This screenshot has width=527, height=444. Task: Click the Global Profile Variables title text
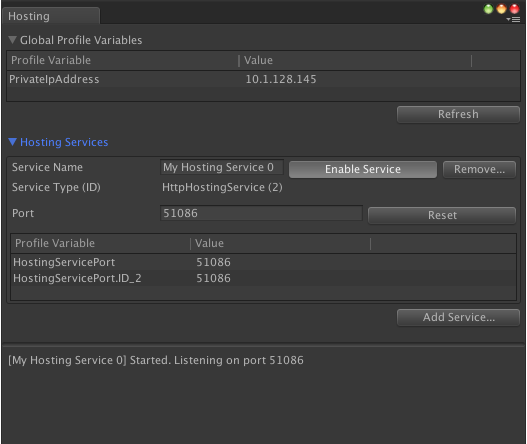(81, 40)
